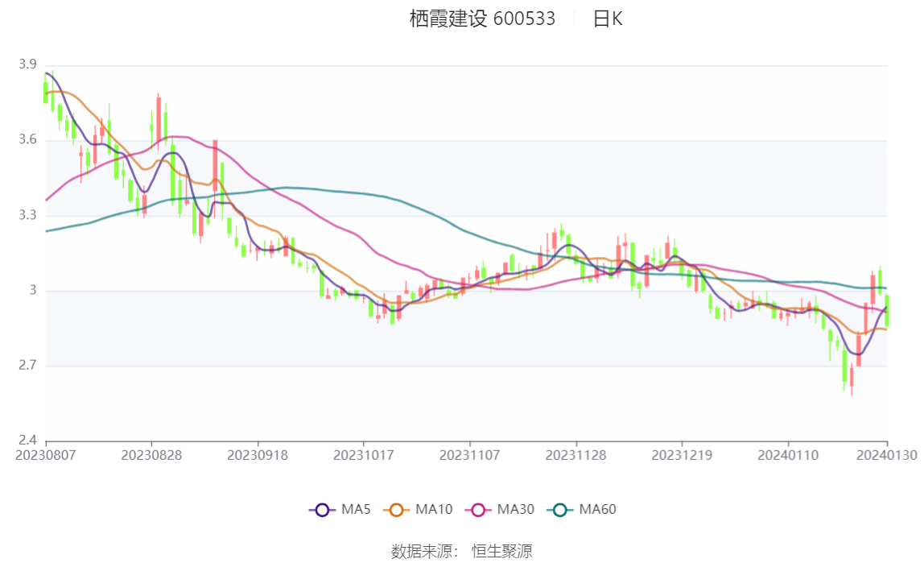Click the x-axis date label 20231128
Screen dimensions: 924x563
pos(575,455)
